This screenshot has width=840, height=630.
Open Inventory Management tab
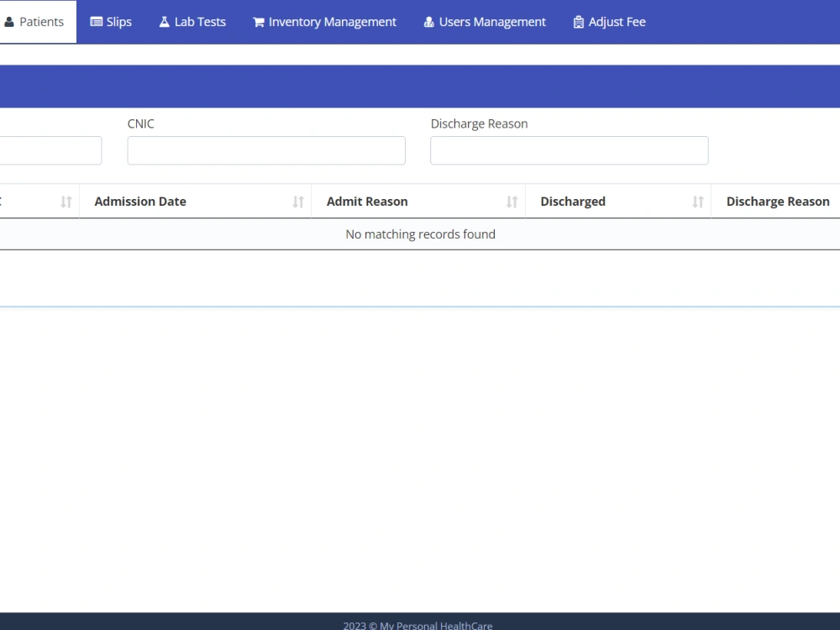(324, 22)
